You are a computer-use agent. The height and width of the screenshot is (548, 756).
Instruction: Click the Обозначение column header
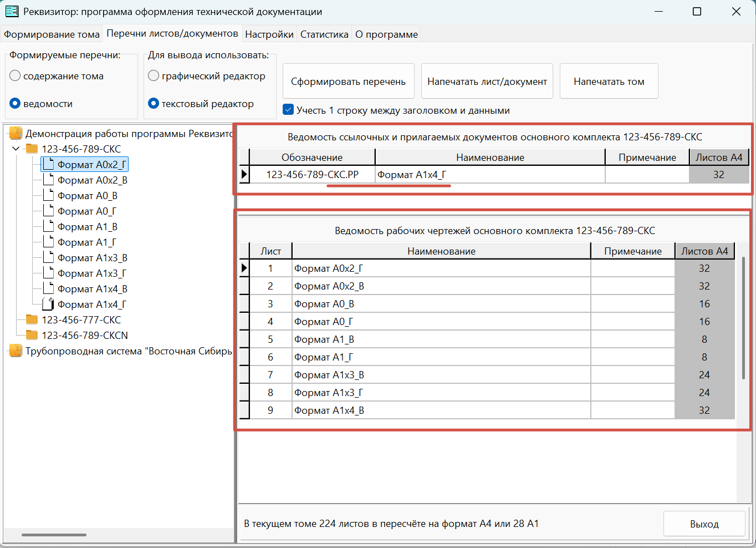click(x=312, y=157)
